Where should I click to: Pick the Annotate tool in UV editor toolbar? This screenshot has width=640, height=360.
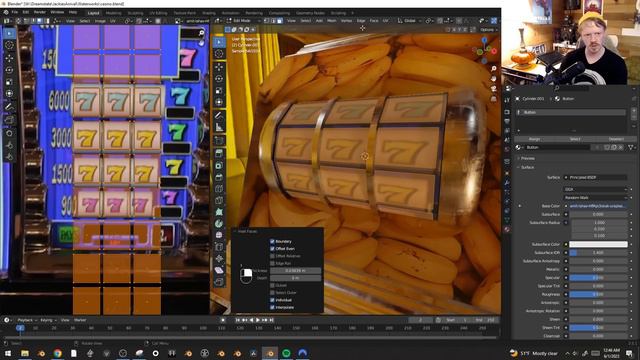9,107
